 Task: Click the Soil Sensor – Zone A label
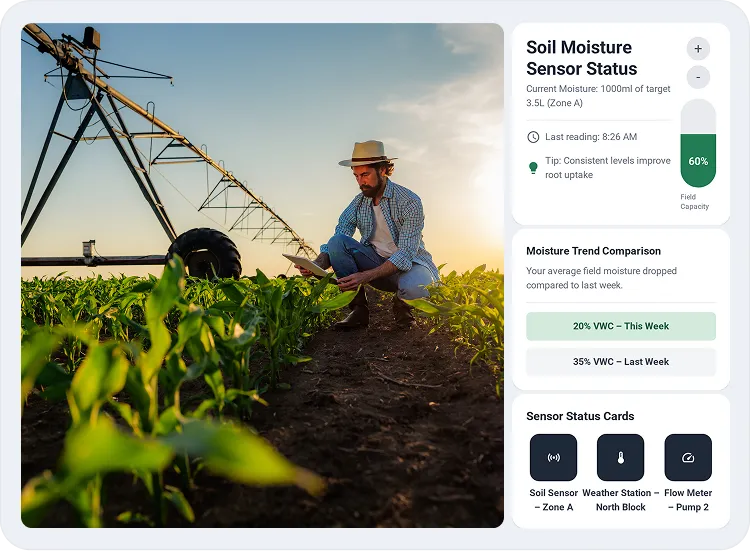click(553, 500)
